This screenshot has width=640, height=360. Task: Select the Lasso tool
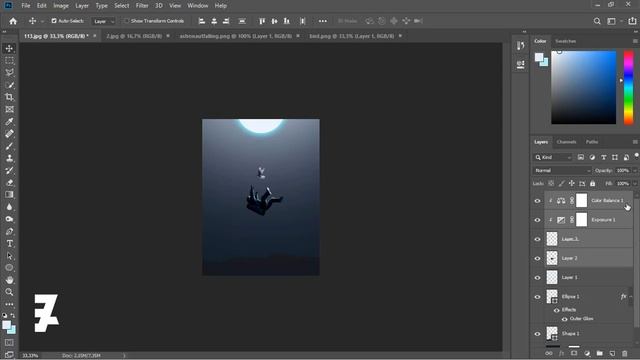pyautogui.click(x=9, y=73)
